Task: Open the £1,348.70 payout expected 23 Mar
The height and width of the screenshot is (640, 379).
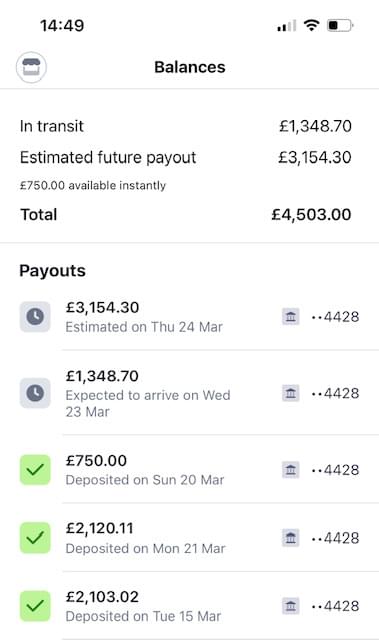Action: tap(189, 393)
